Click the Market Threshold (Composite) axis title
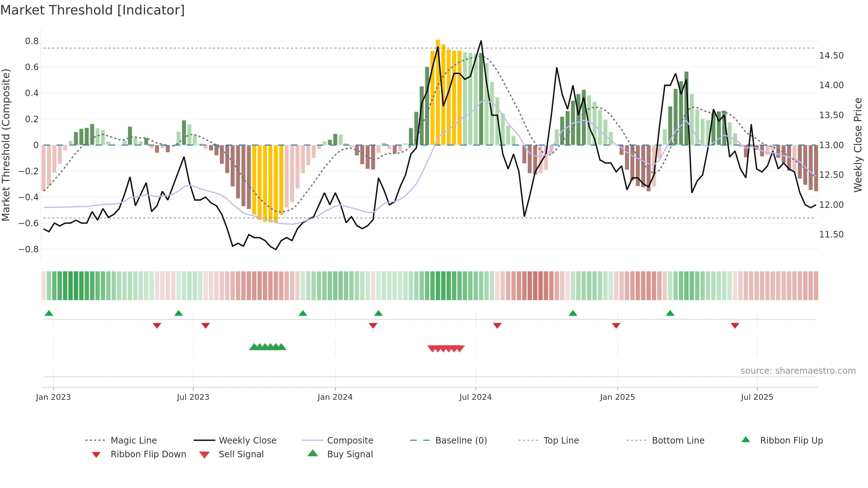This screenshot has height=488, width=868. pos(6,145)
